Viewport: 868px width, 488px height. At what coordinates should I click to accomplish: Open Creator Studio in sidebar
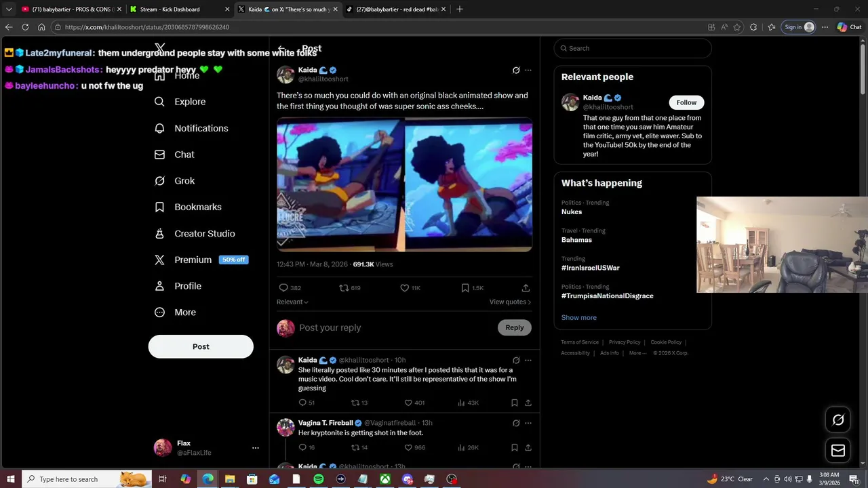195,233
